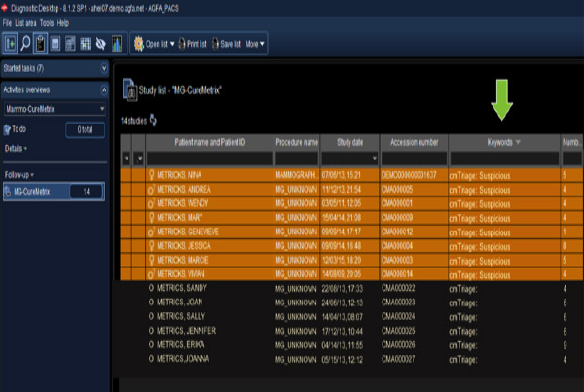Viewport: 584px width, 392px height.
Task: Open the Help menu
Action: point(63,23)
